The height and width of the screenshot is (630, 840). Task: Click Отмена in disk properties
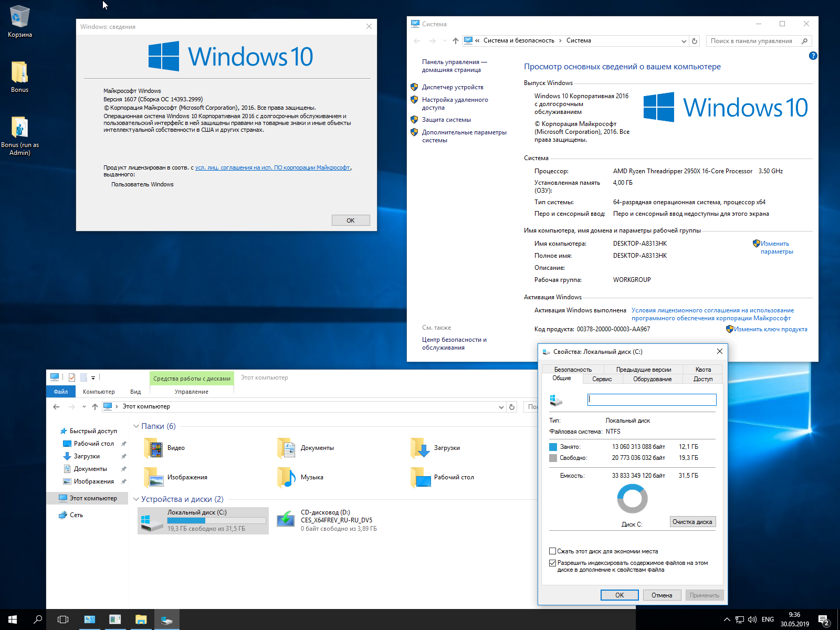(662, 595)
